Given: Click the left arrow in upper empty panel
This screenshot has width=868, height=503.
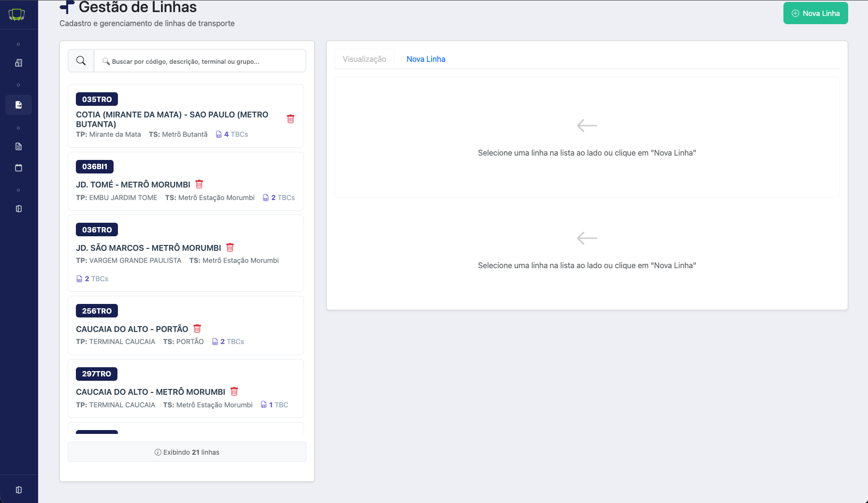Looking at the screenshot, I should click(587, 126).
